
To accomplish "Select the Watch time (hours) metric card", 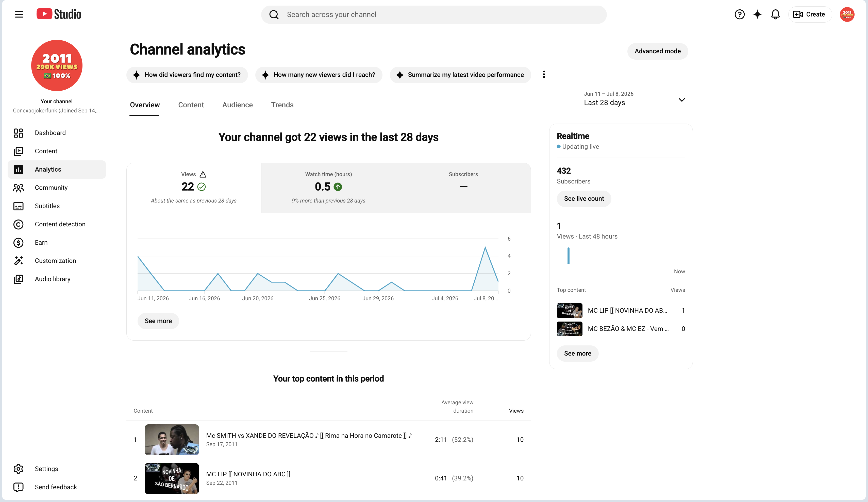I will 329,188.
